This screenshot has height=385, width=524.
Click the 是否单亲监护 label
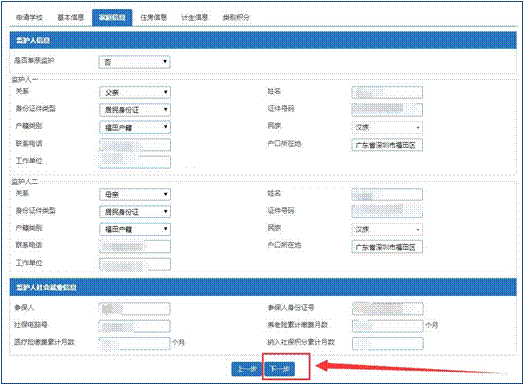point(34,60)
